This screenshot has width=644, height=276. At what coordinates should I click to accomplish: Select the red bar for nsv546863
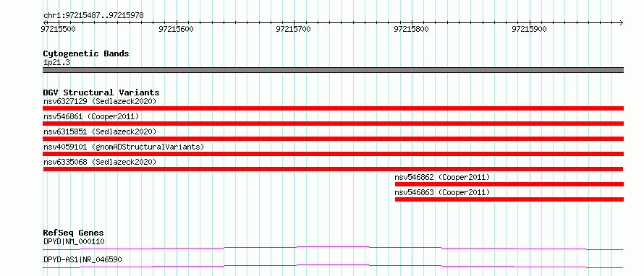[x=509, y=199]
